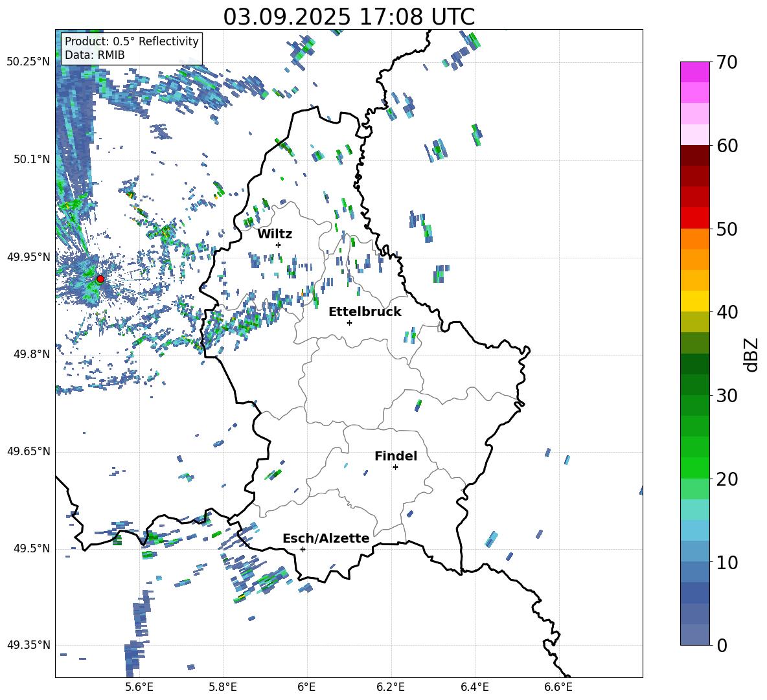The height and width of the screenshot is (700, 767).
Task: Click the red radar location dot
Action: point(100,279)
